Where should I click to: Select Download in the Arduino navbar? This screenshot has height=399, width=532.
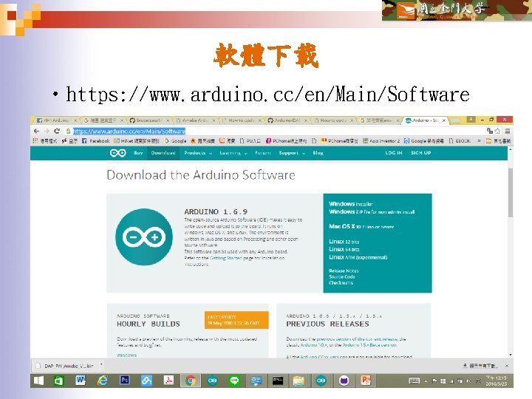163,153
